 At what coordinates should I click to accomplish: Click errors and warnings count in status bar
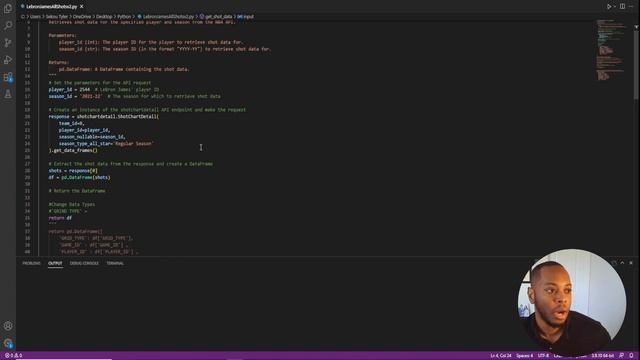pos(13,356)
